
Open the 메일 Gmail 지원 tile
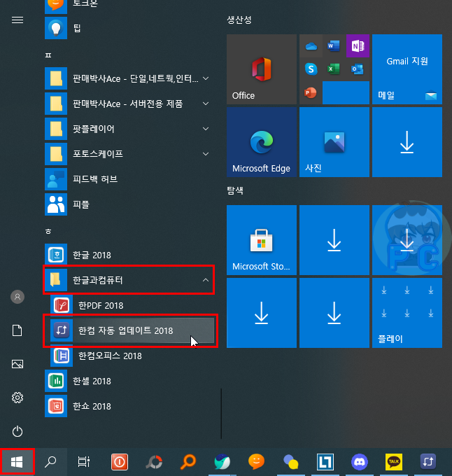[x=407, y=69]
